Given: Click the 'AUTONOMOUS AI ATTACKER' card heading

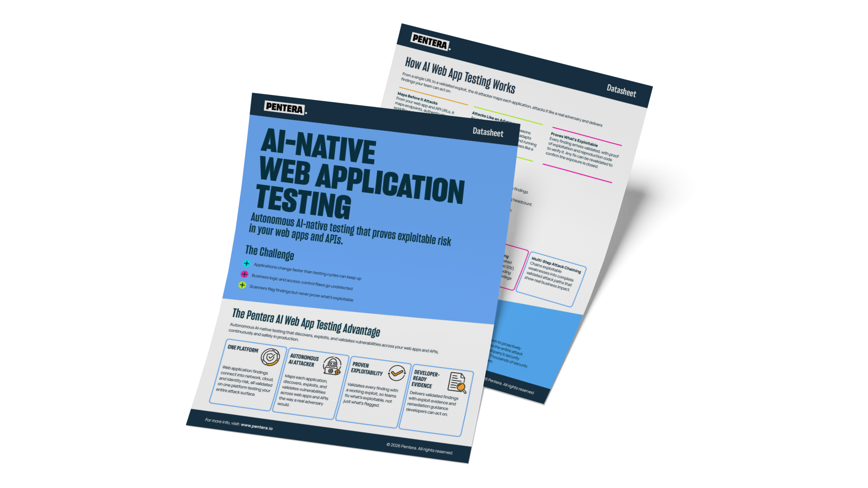Looking at the screenshot, I should tap(303, 360).
